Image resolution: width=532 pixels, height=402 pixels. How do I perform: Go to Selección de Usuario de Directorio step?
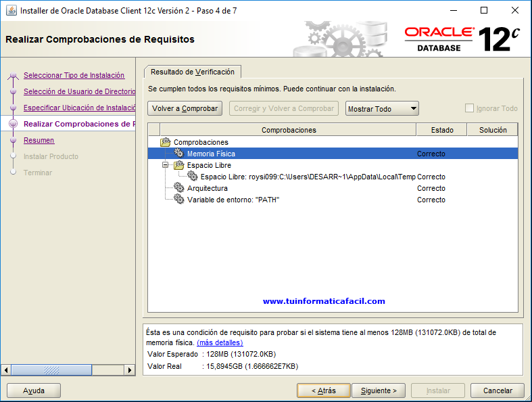click(x=79, y=91)
